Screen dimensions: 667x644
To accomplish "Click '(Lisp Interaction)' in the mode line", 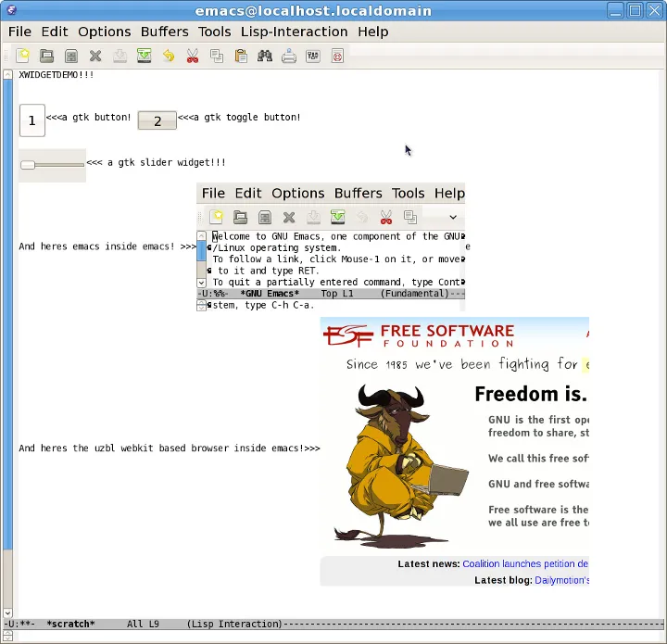I will click(234, 624).
